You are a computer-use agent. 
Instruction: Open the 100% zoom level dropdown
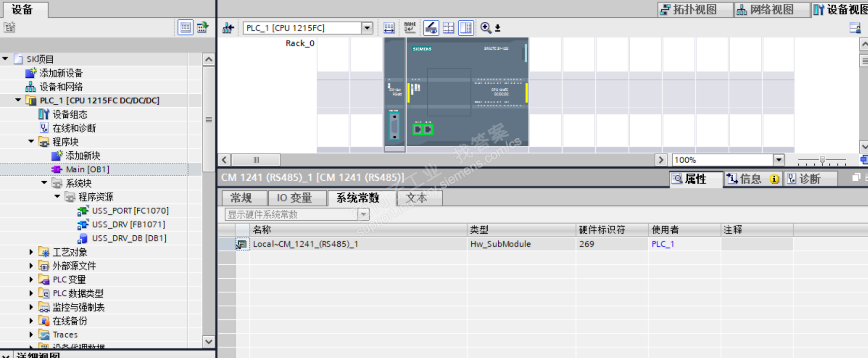pos(779,160)
